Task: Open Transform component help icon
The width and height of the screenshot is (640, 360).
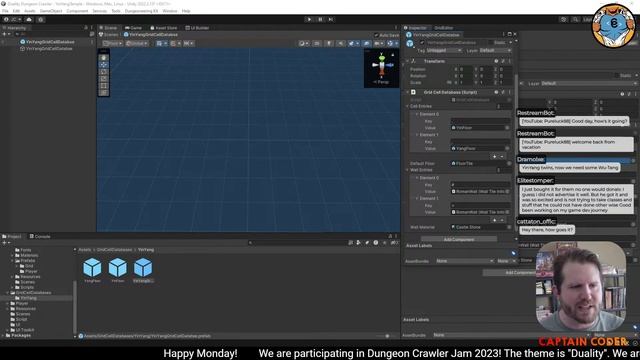Action: click(x=496, y=61)
